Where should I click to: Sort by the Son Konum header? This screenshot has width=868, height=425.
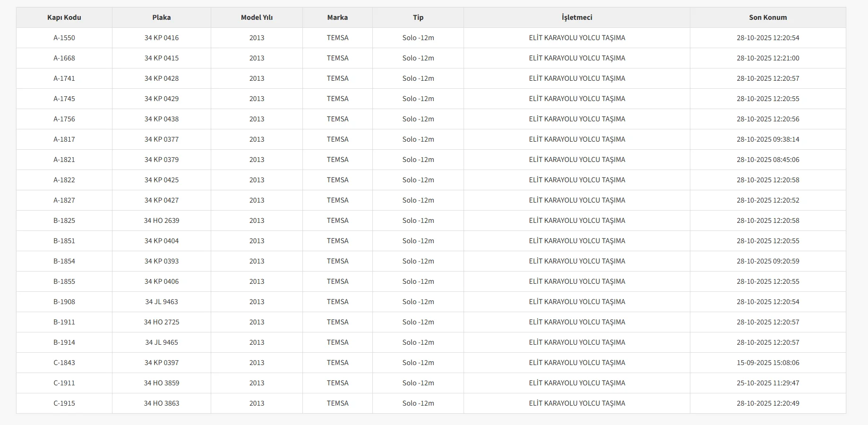[x=768, y=17]
